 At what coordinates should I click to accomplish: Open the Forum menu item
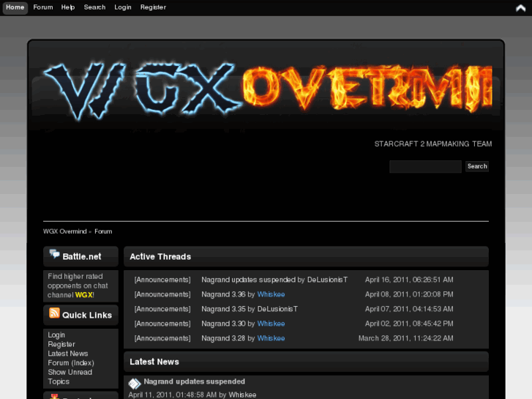(43, 7)
